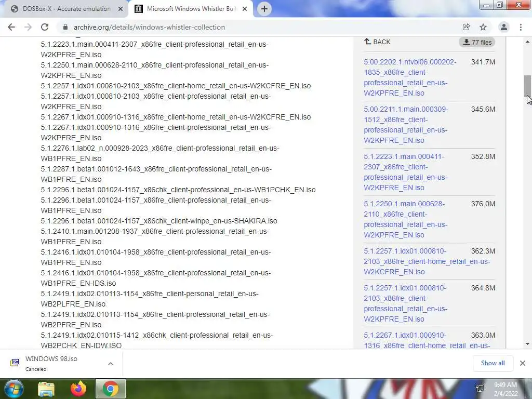Open Windows Explorer from the taskbar

[46, 389]
